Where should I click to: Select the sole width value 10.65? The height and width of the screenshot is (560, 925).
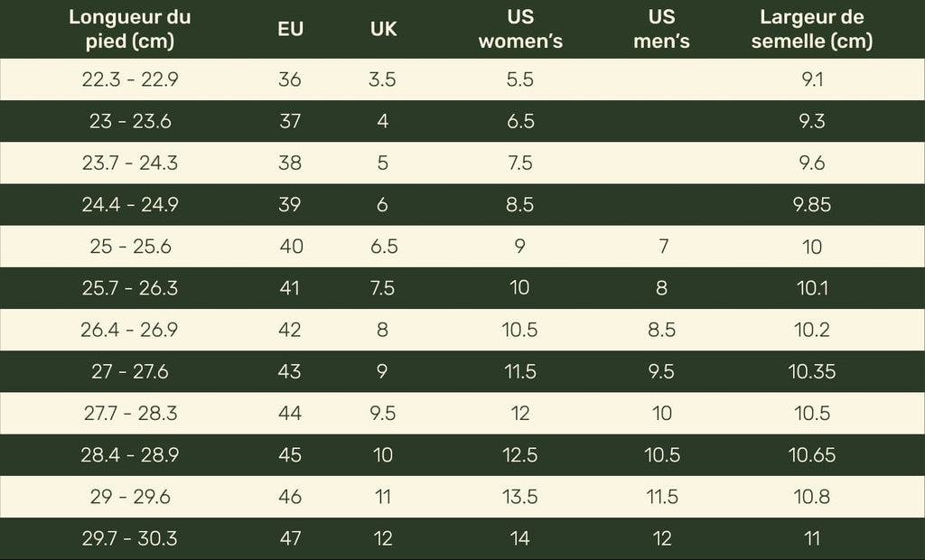coord(812,455)
